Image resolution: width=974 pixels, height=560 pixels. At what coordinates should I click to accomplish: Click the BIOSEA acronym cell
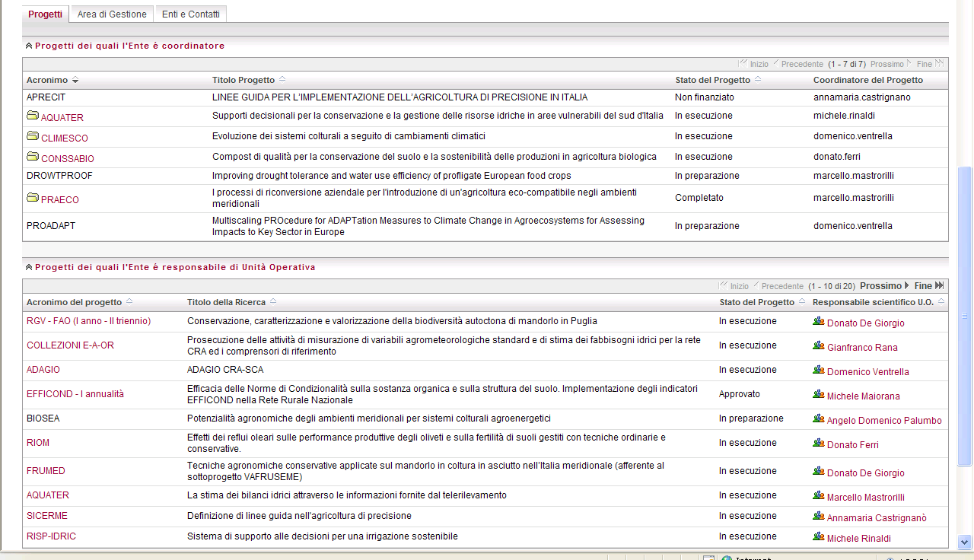(43, 418)
